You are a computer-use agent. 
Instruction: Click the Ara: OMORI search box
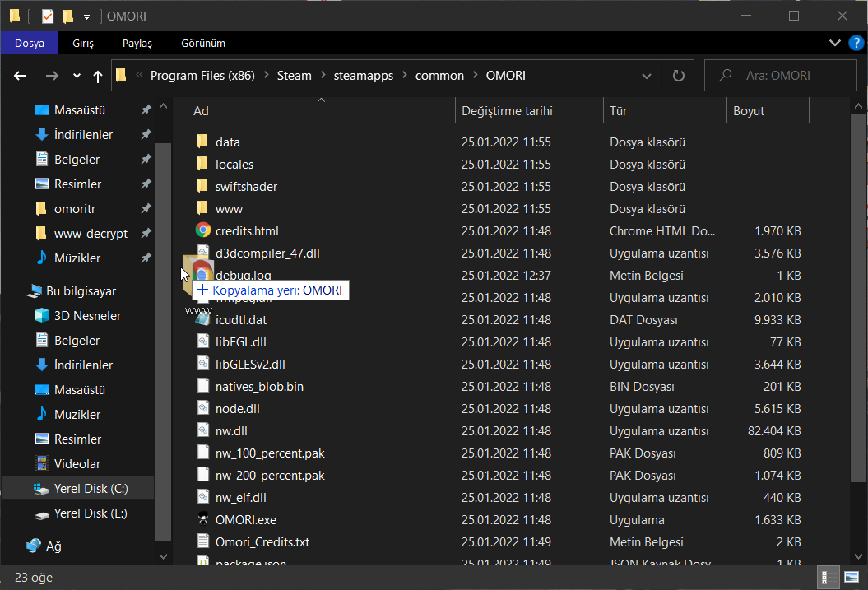[x=781, y=75]
